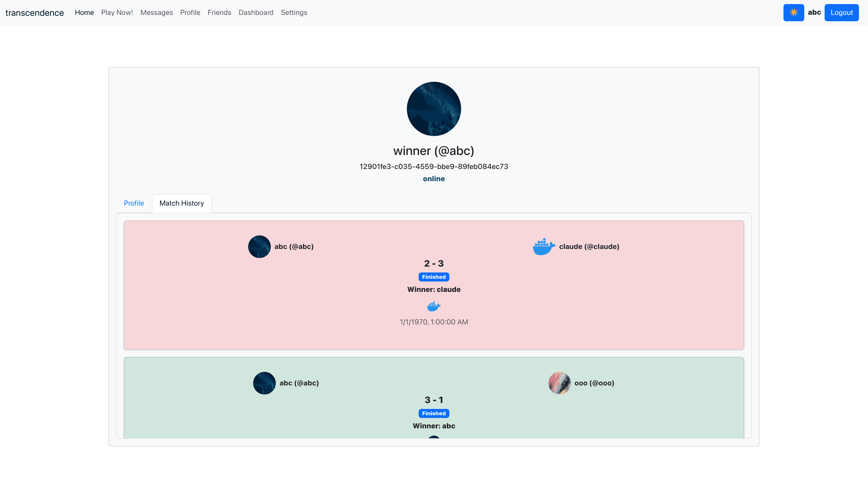
Task: Open Friends page in navbar
Action: click(x=219, y=12)
